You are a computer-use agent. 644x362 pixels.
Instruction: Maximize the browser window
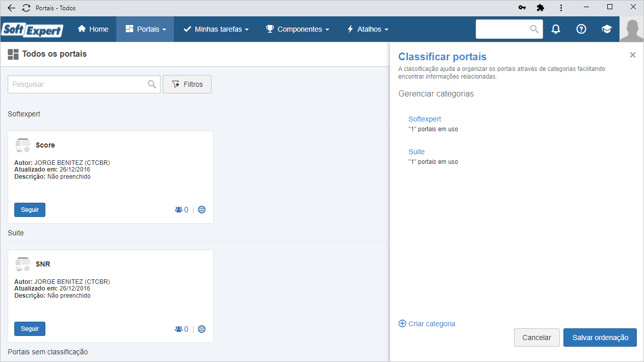pyautogui.click(x=610, y=7)
